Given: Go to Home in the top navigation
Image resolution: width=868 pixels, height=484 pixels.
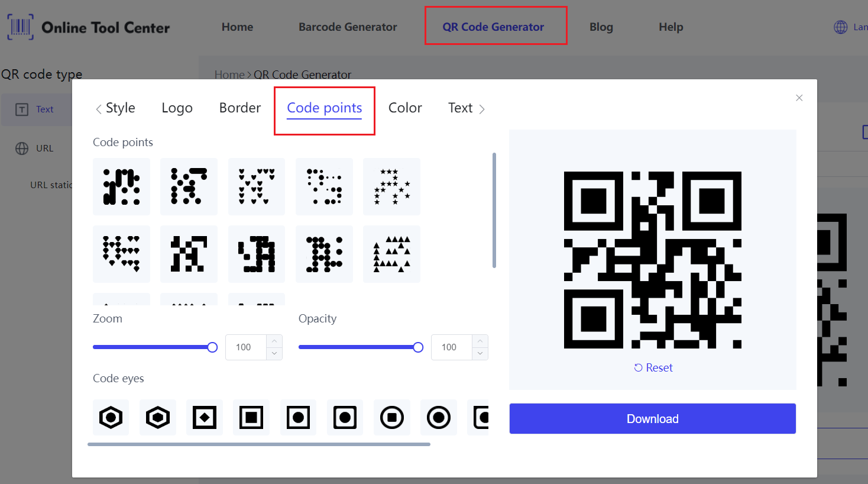Looking at the screenshot, I should [x=237, y=27].
